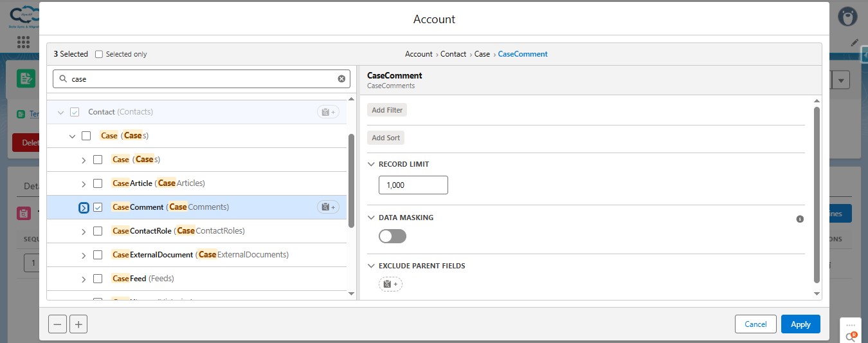Expand the CaseArticle node
The image size is (868, 343).
[84, 183]
